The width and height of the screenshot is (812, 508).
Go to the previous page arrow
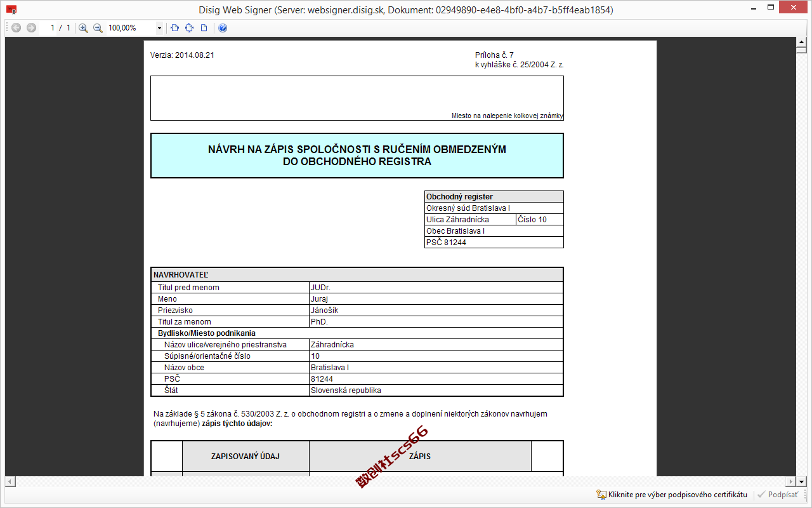point(16,28)
